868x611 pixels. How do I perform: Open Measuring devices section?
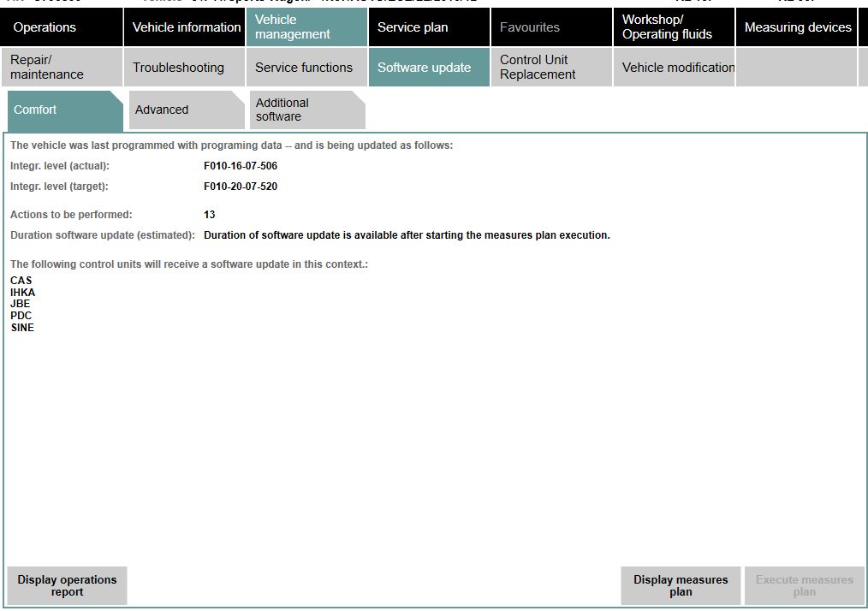(796, 27)
